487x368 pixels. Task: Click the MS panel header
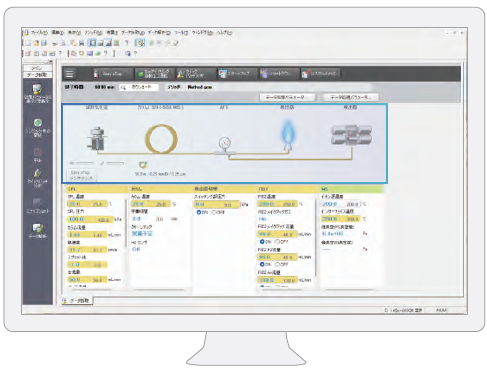[x=351, y=189]
